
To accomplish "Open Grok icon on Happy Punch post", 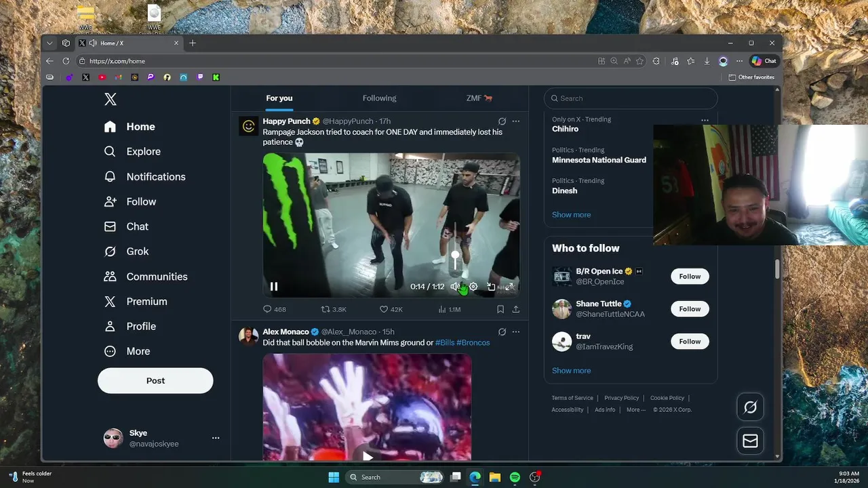I will coord(502,121).
